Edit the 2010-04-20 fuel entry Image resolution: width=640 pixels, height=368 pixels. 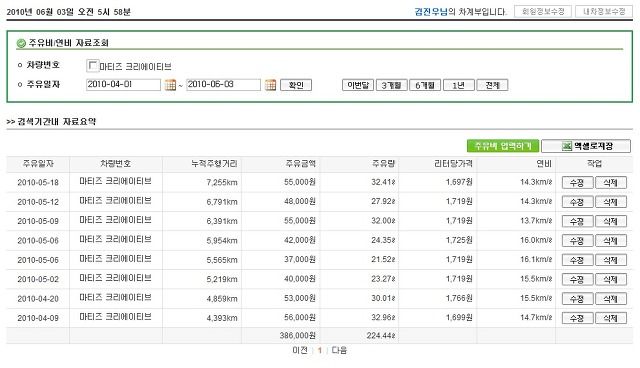[577, 299]
